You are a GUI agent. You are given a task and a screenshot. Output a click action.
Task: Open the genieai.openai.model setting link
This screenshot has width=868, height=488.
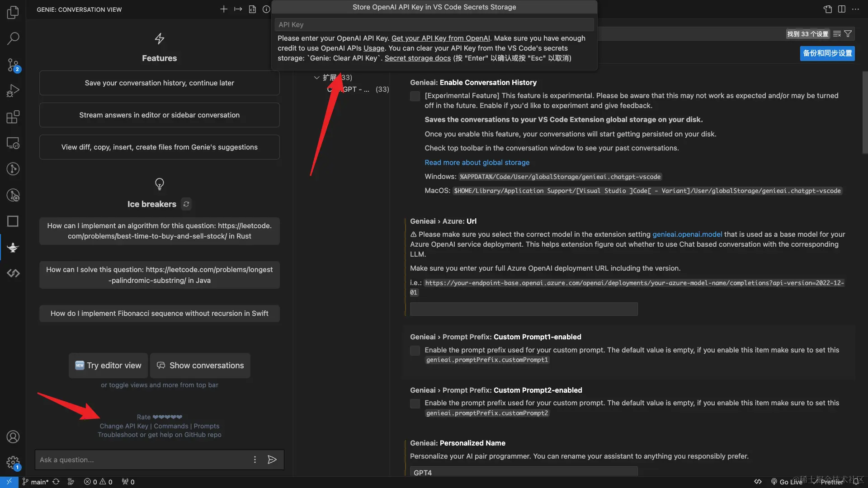point(687,234)
